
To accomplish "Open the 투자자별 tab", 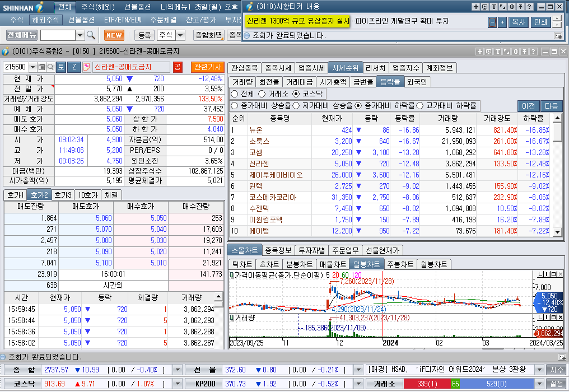I will click(x=311, y=250).
